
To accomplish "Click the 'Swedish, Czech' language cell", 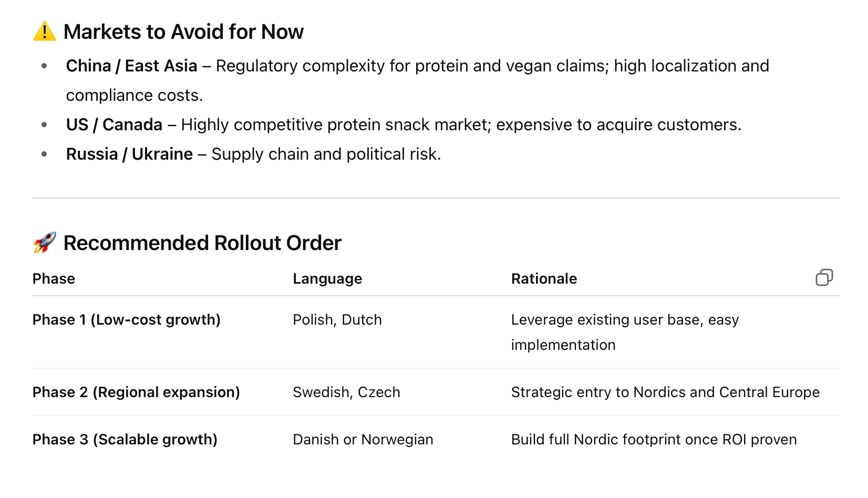I will pos(346,392).
